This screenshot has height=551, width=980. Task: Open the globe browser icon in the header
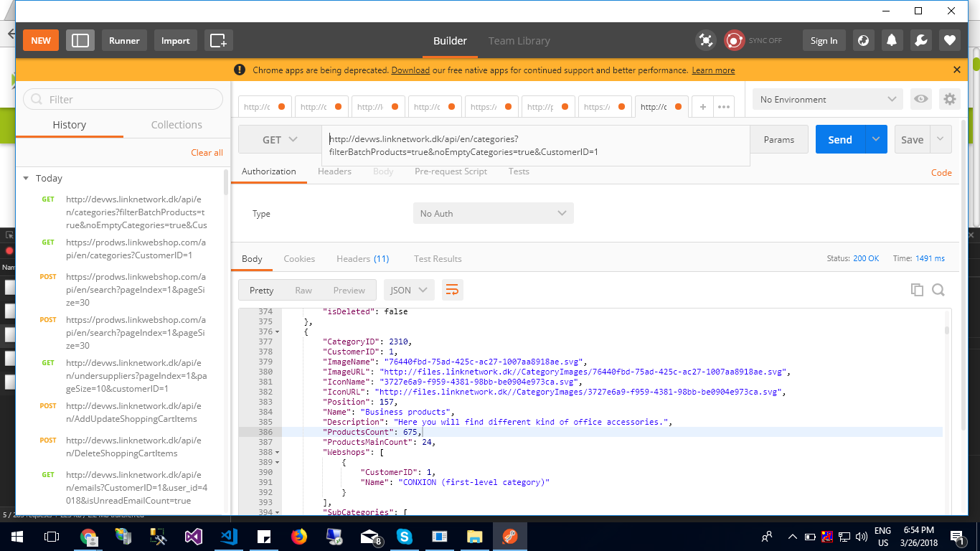[x=864, y=40]
